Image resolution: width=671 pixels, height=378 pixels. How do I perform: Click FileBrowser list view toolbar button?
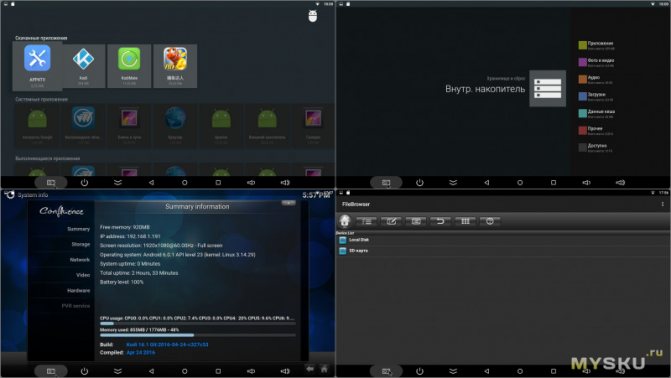tap(367, 221)
